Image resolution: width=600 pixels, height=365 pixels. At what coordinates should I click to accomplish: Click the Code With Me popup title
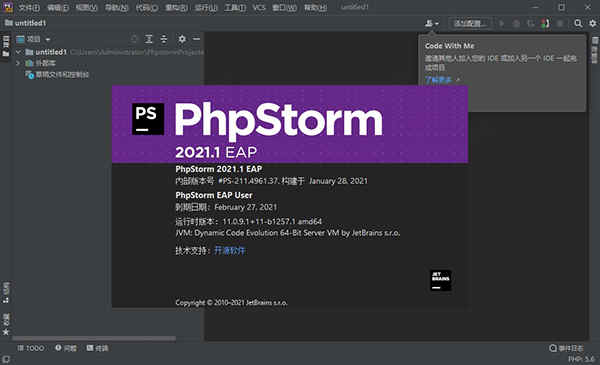pos(450,46)
